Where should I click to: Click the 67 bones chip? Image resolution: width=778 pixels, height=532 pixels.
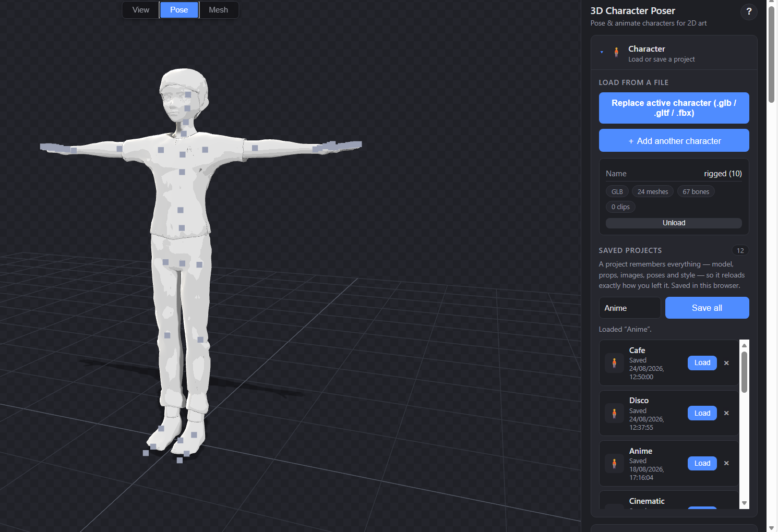(x=696, y=191)
